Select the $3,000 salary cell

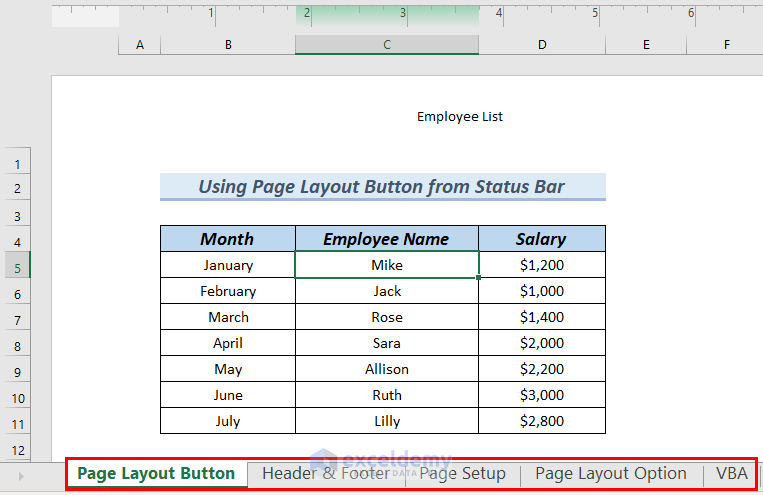541,395
